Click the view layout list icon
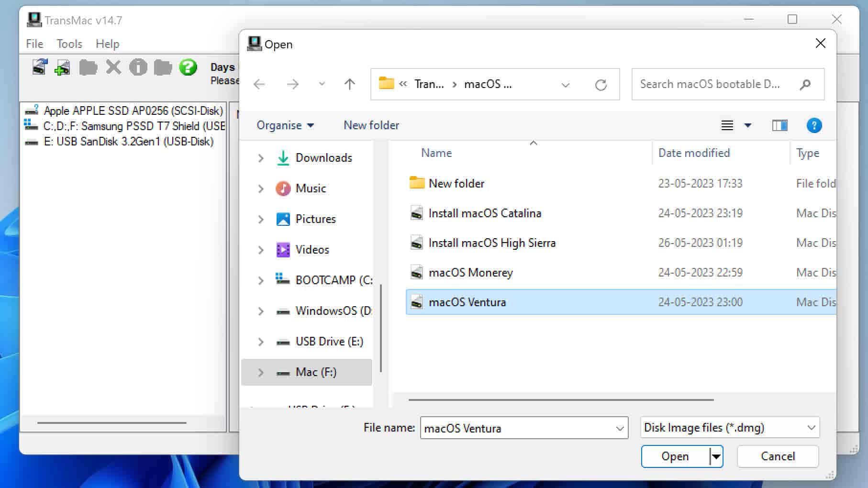The image size is (868, 488). 727,125
